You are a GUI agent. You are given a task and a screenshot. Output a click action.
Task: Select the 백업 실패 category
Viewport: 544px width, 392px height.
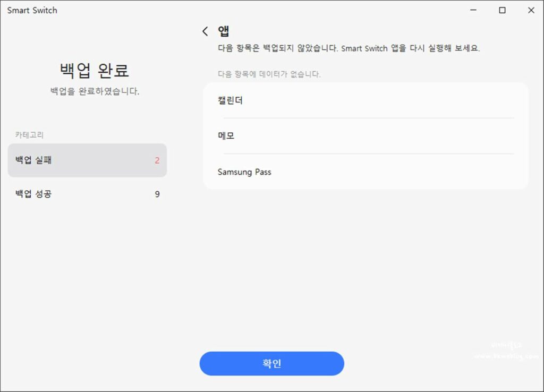point(88,160)
